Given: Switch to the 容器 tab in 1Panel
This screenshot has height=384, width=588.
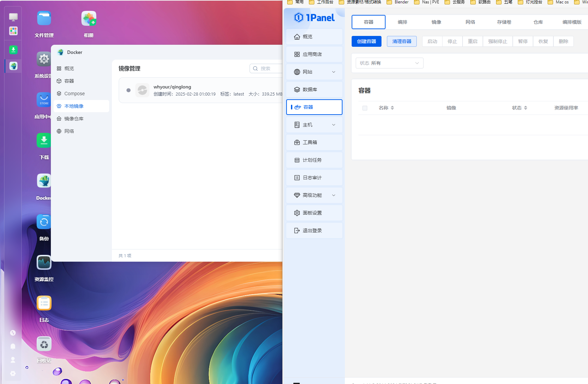Looking at the screenshot, I should coord(369,22).
